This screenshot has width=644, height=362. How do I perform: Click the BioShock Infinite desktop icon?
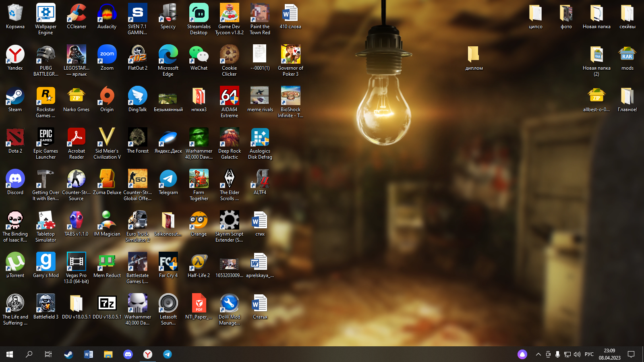coord(291,101)
